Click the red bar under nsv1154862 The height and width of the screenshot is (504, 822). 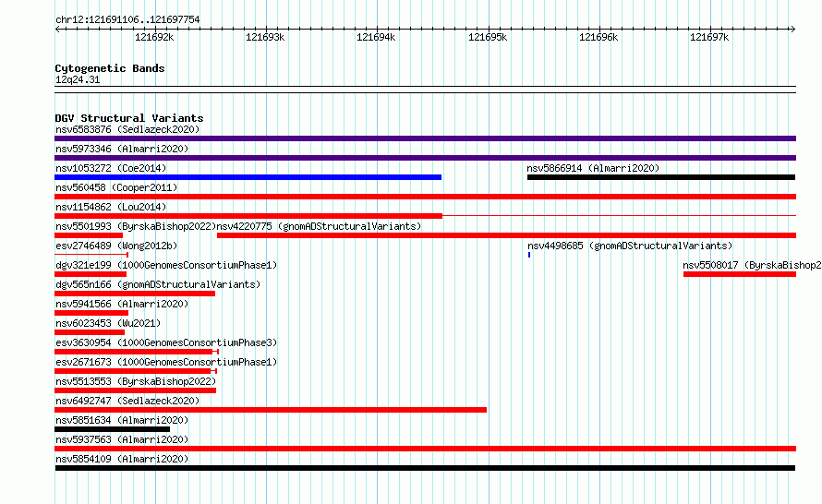[x=248, y=216]
